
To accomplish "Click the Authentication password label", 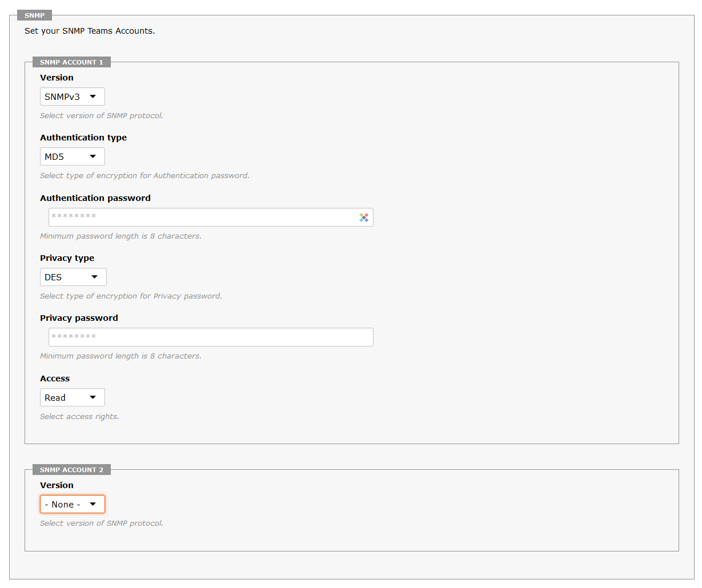I will click(95, 198).
